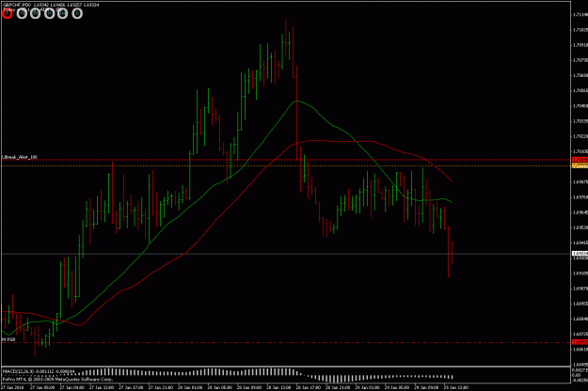Image resolution: width=588 pixels, height=391 pixels.
Task: Click the '29 Jan 01:00' time axis label
Action: pyautogui.click(x=367, y=387)
